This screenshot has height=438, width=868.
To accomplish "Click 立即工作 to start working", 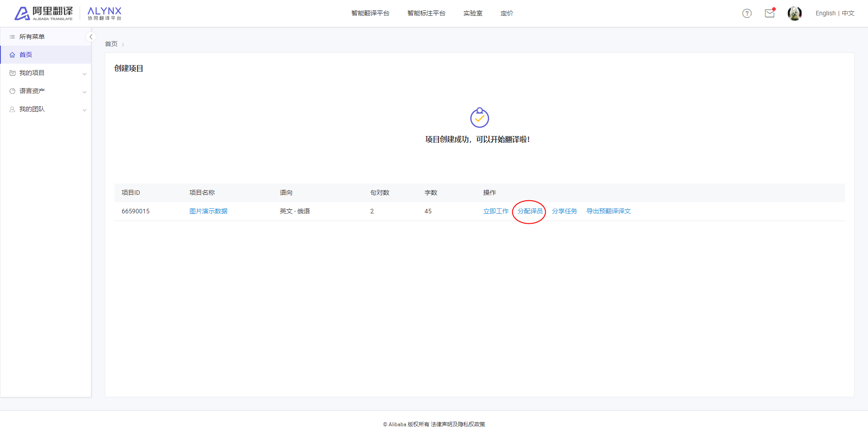I will click(x=496, y=211).
